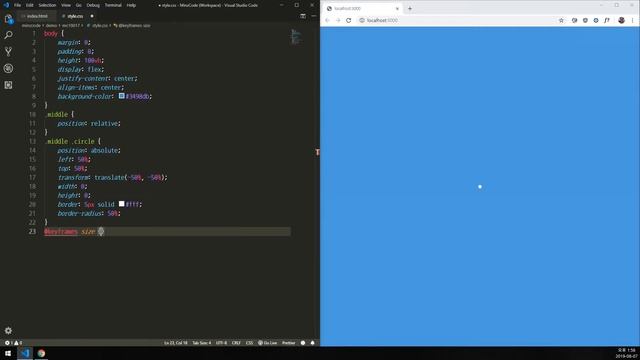Click the @keyframes size breadcrumb
The width and height of the screenshot is (640, 360).
click(134, 25)
